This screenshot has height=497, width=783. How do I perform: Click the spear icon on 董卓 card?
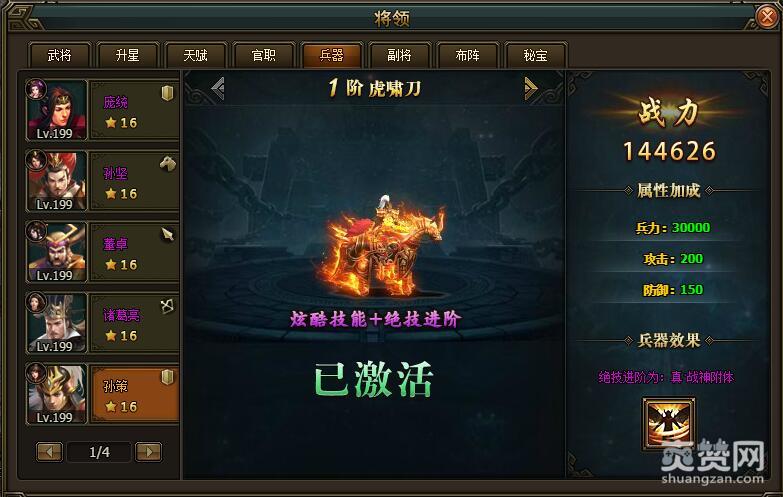[x=168, y=234]
